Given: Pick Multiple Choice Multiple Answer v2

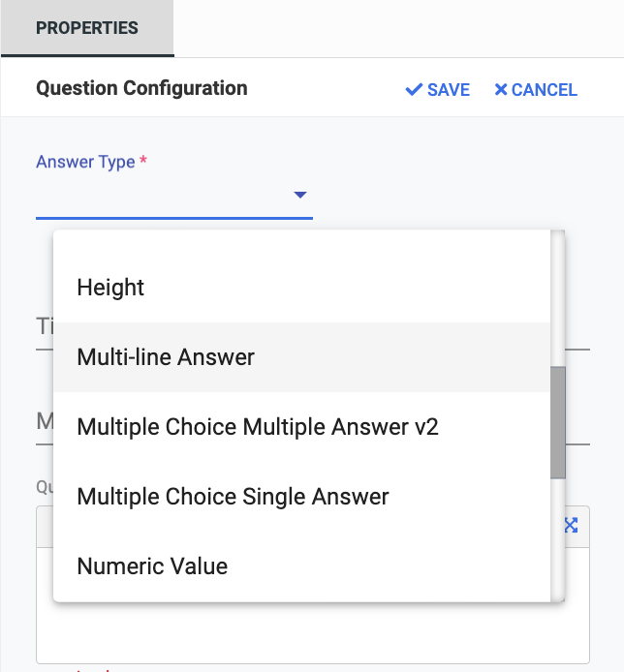Looking at the screenshot, I should (x=258, y=427).
